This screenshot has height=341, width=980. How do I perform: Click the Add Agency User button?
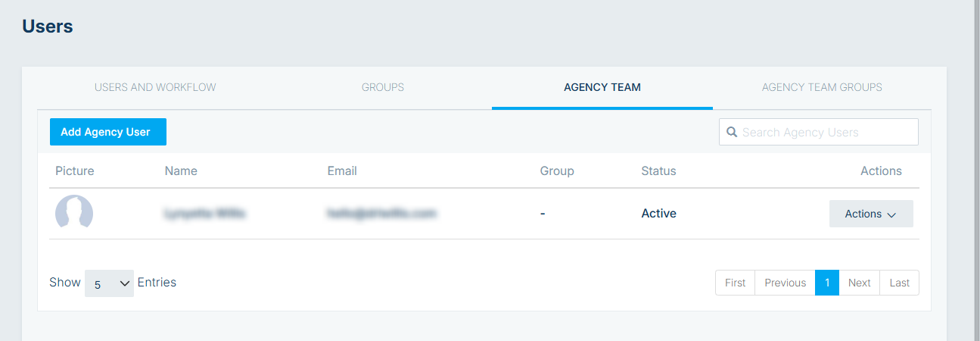click(x=108, y=132)
